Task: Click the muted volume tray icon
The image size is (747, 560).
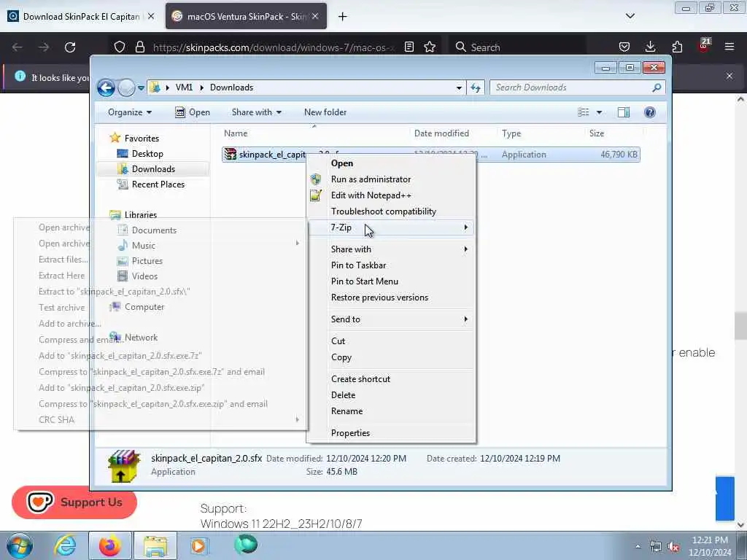Action: (x=673, y=547)
